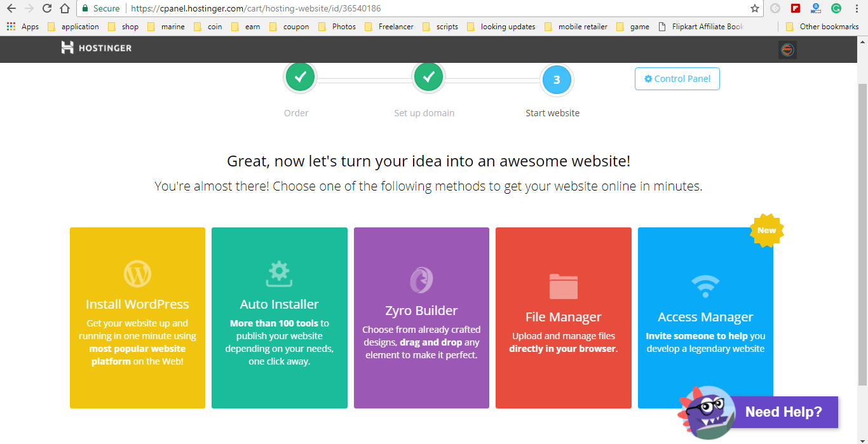
Task: Open Flipkart Affiliate Book bookmark
Action: click(x=702, y=27)
